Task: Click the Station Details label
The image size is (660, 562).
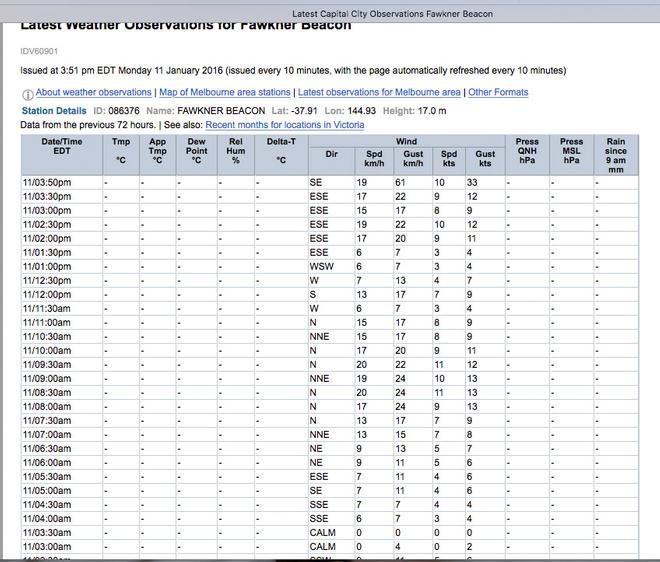Action: coord(54,111)
